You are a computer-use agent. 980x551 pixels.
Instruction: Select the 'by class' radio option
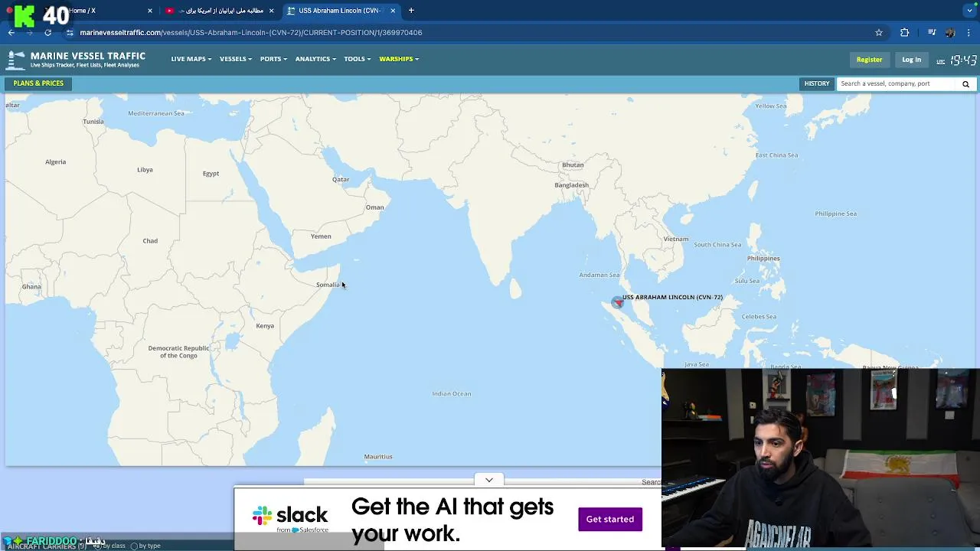tap(96, 546)
